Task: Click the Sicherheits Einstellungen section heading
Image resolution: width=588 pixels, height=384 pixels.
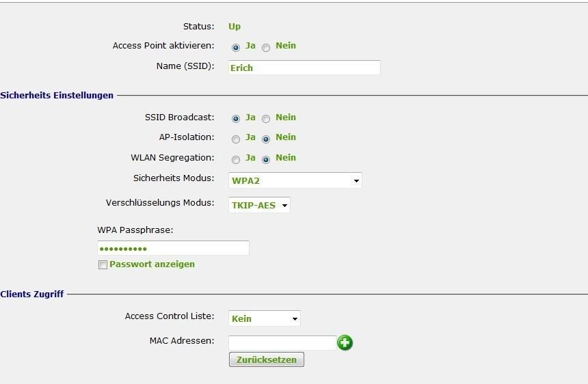Action: (57, 95)
